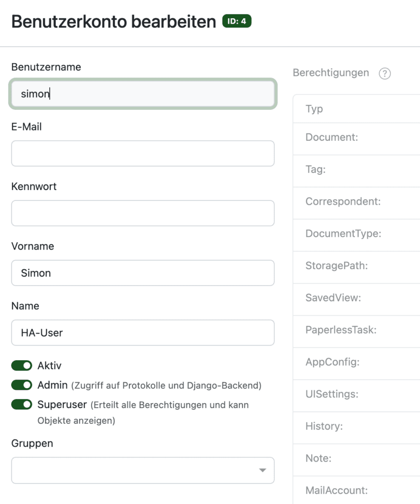This screenshot has width=420, height=504.
Task: Click the empty E-Mail input field
Action: pyautogui.click(x=143, y=154)
